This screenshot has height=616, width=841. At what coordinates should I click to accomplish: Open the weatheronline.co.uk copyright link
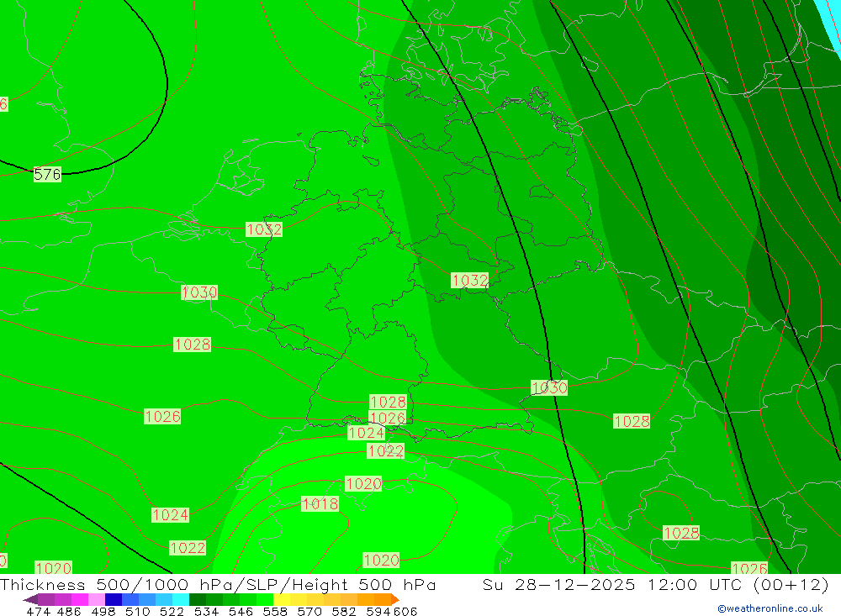(770, 608)
